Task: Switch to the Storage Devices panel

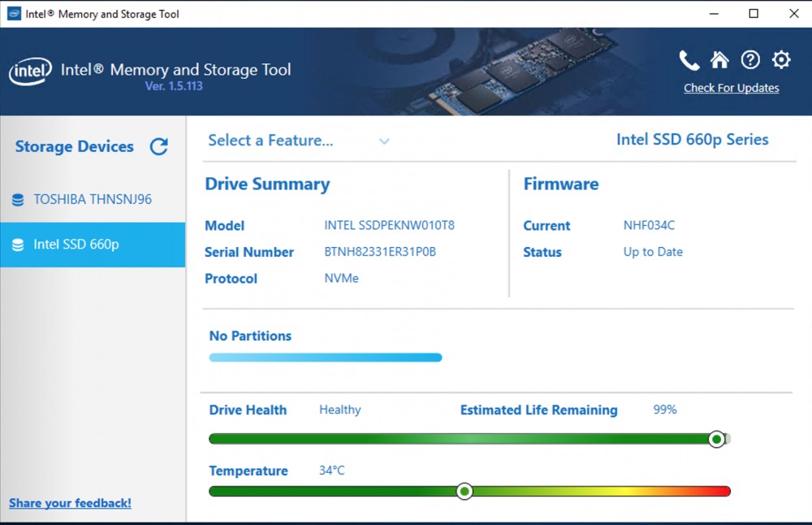Action: (74, 146)
